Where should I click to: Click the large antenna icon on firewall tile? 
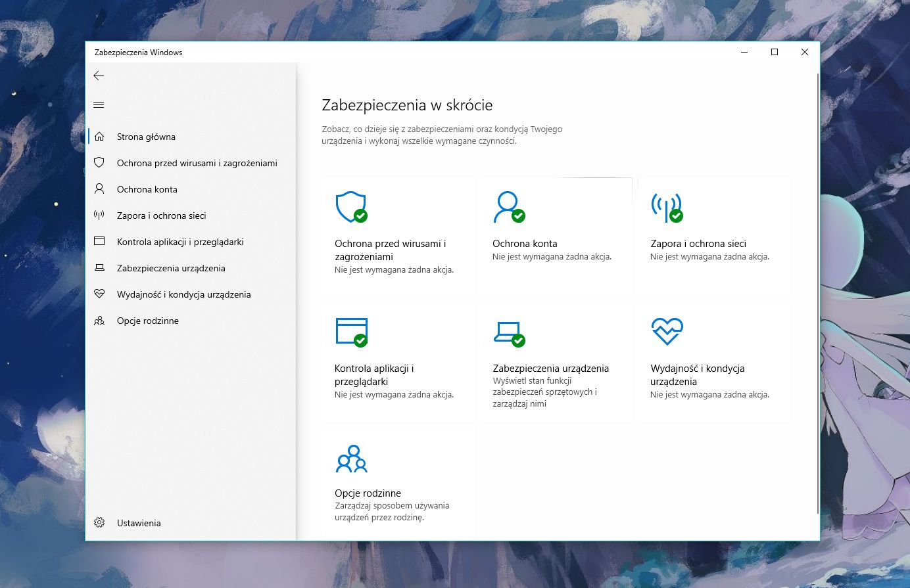pos(666,207)
